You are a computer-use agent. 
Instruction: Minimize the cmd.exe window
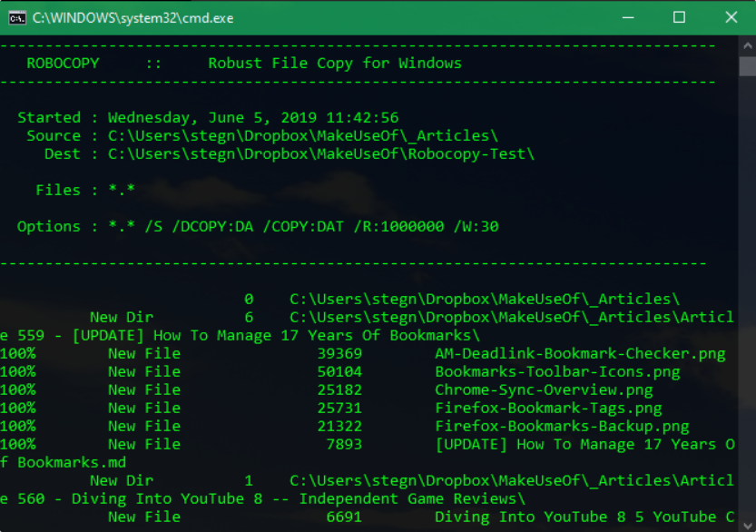[628, 18]
